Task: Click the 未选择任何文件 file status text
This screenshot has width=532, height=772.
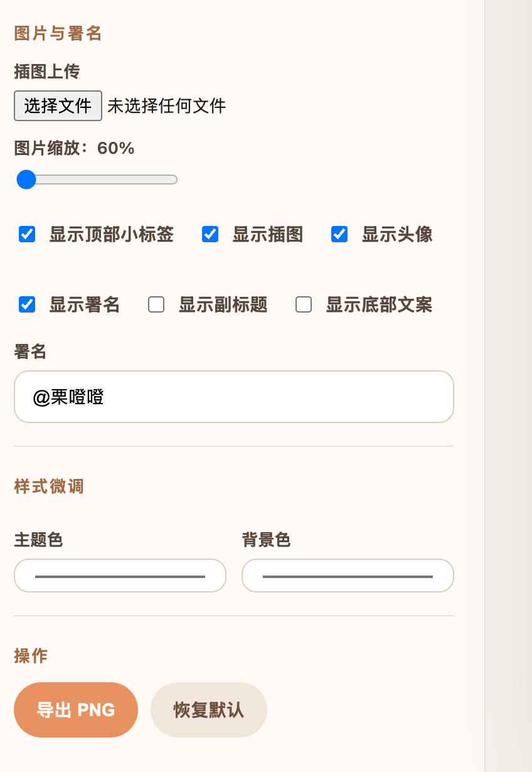Action: [166, 106]
